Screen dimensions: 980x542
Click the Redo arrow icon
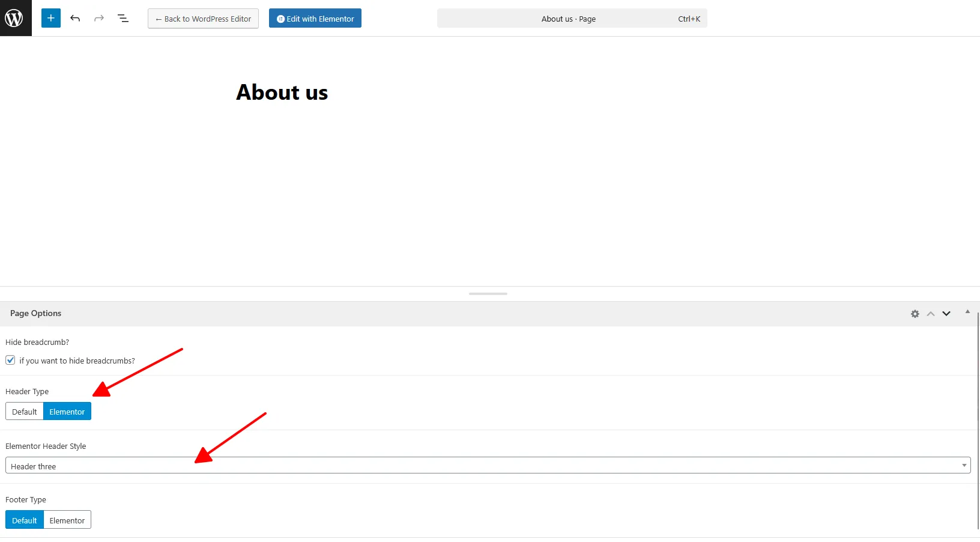click(99, 19)
